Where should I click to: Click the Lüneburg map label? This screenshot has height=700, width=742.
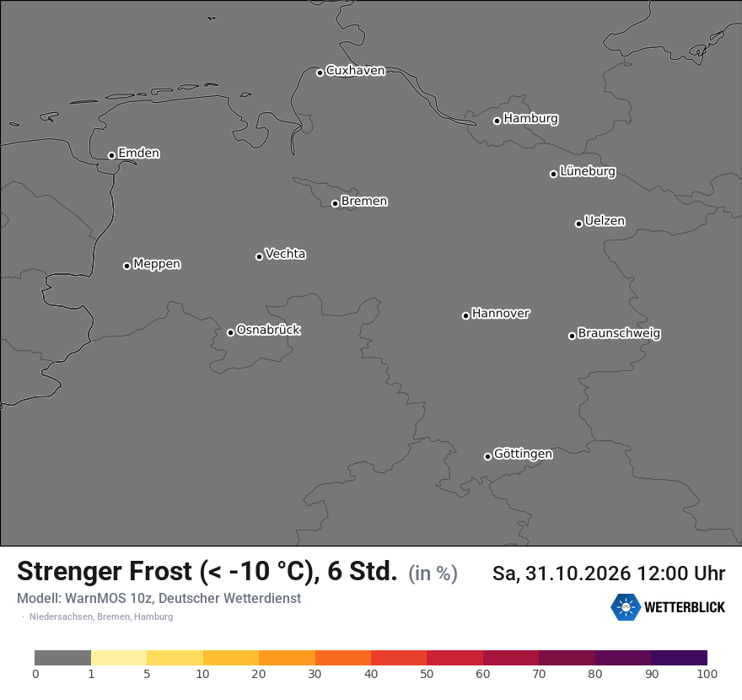[x=588, y=171]
